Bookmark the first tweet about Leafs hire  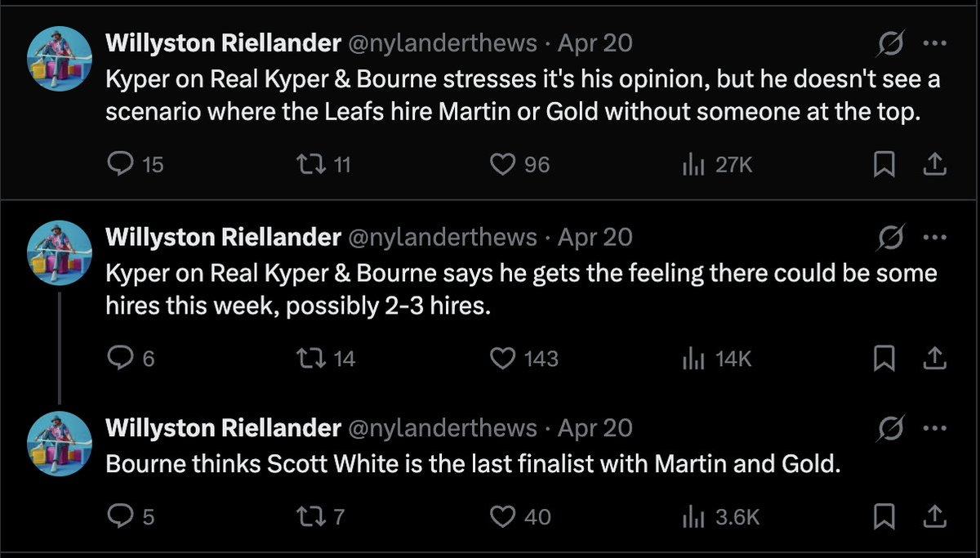(x=884, y=165)
